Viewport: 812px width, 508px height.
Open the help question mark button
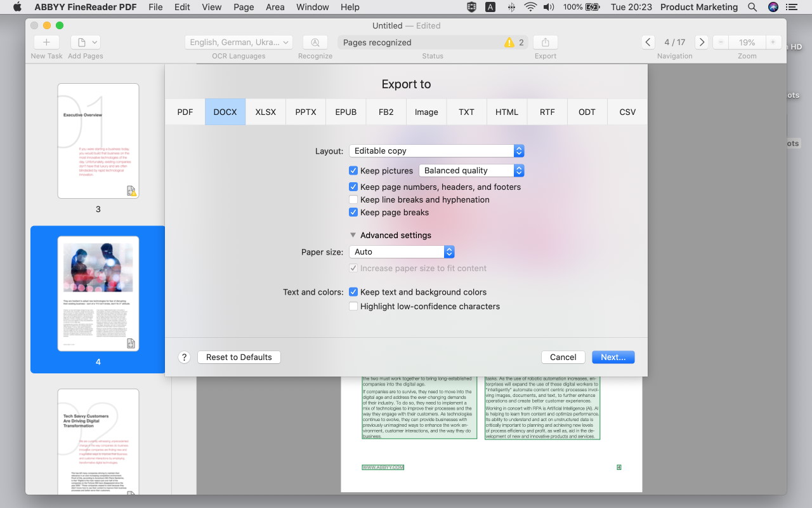click(x=184, y=357)
